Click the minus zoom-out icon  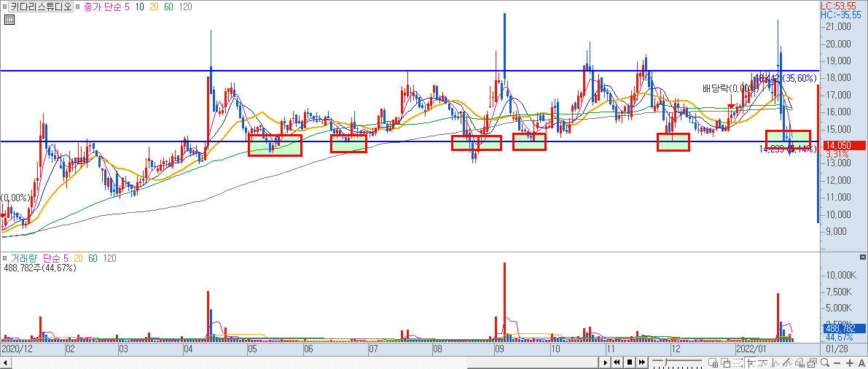pos(837,363)
